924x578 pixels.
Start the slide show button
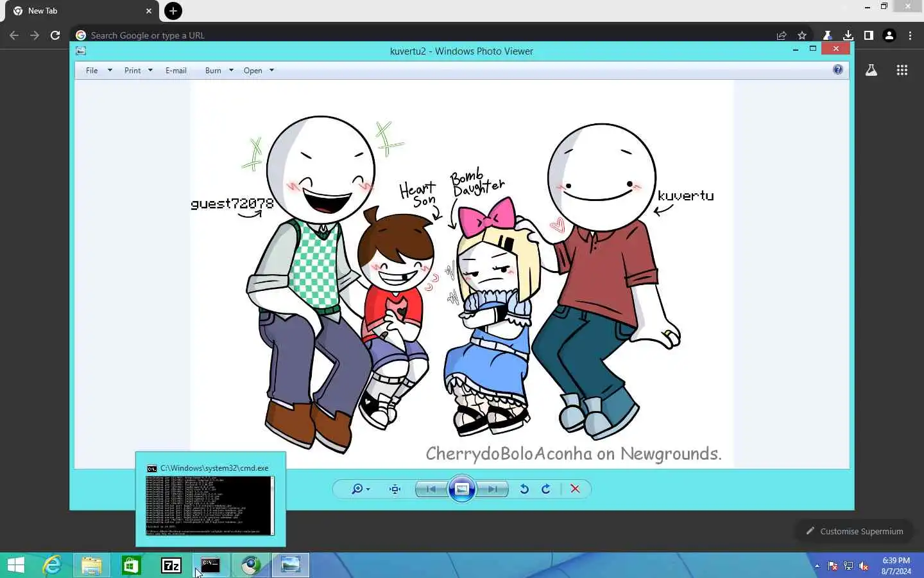coord(462,489)
